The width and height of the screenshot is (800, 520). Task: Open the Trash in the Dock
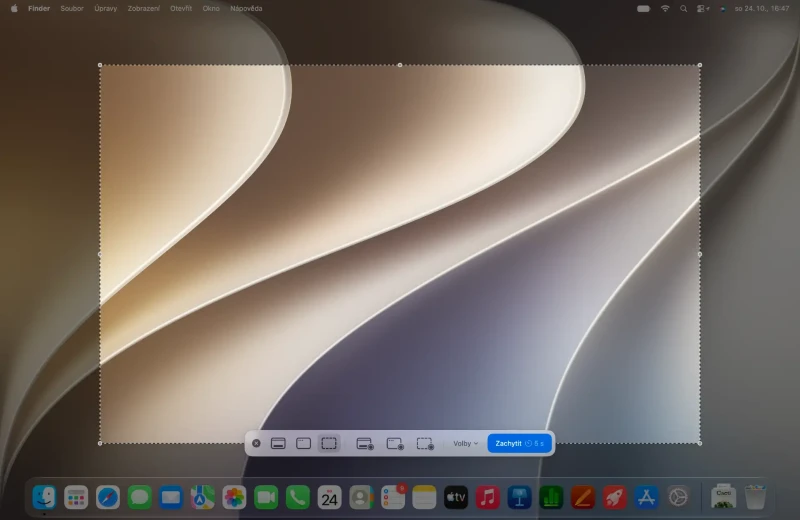click(x=755, y=497)
